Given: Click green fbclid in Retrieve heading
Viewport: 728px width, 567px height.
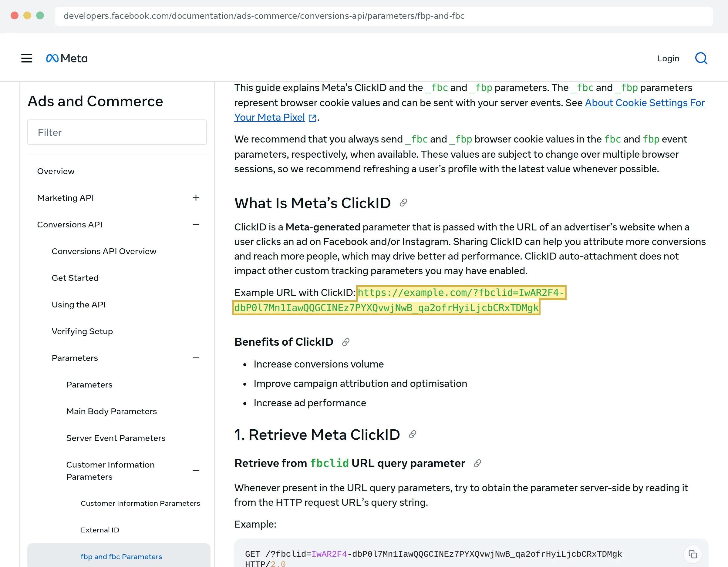Looking at the screenshot, I should [329, 463].
